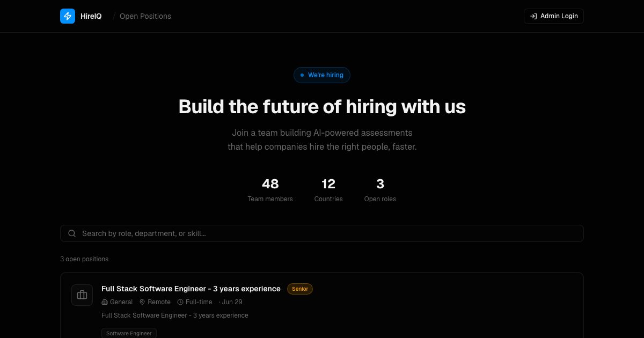
Task: Click the 3 Open roles stat
Action: coord(380,190)
